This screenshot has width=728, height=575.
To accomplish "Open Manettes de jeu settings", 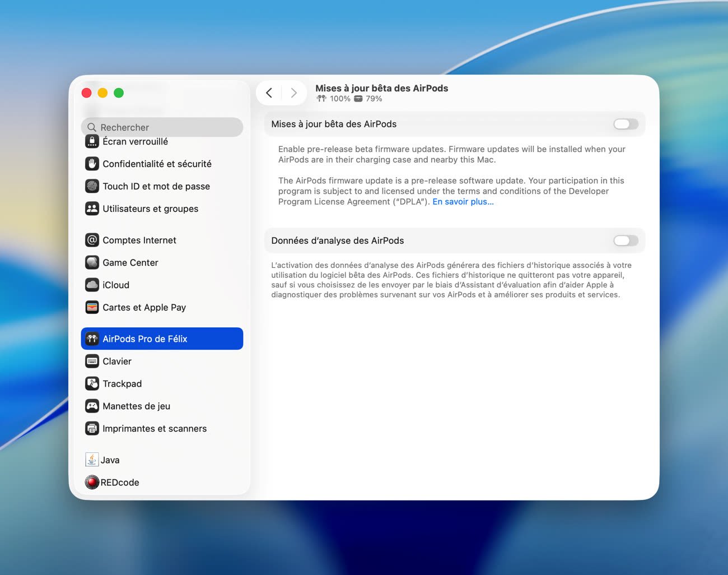I will (162, 406).
